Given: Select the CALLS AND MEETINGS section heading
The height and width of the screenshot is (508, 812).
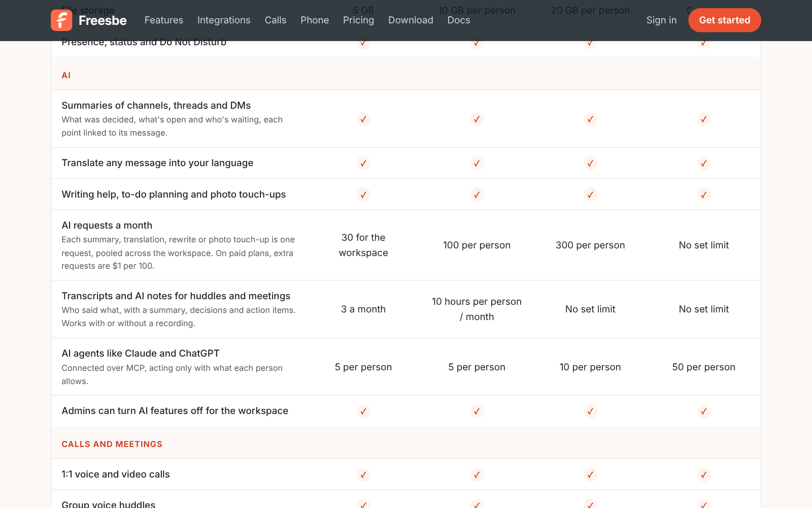Looking at the screenshot, I should pos(112,444).
